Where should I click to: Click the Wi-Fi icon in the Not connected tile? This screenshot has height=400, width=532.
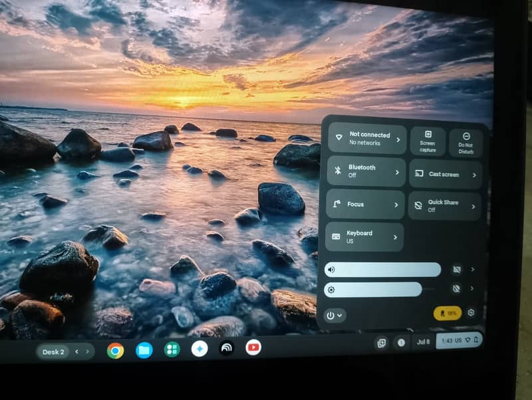[x=338, y=138]
